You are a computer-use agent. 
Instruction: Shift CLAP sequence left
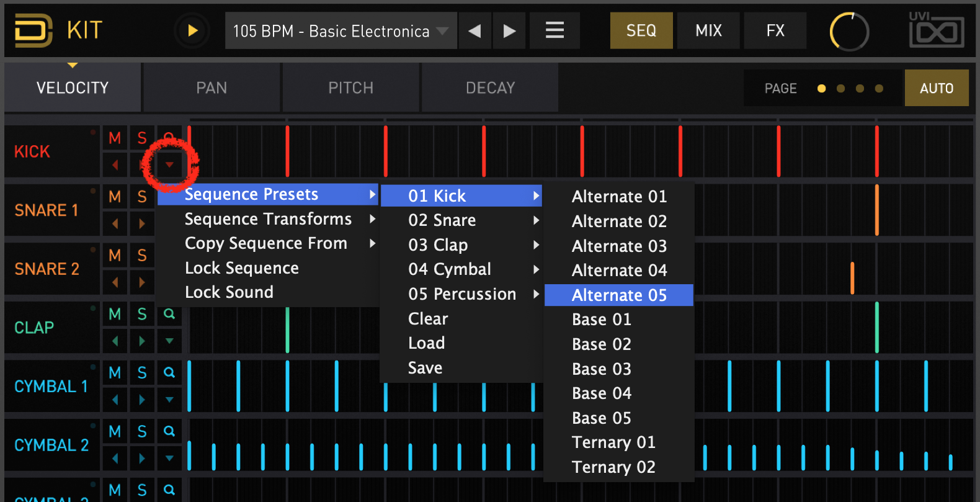click(x=115, y=341)
